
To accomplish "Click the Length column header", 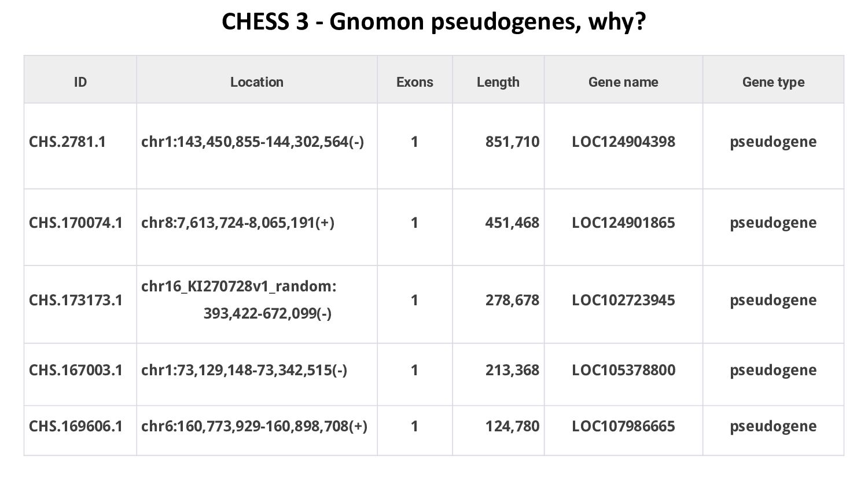I will click(498, 82).
